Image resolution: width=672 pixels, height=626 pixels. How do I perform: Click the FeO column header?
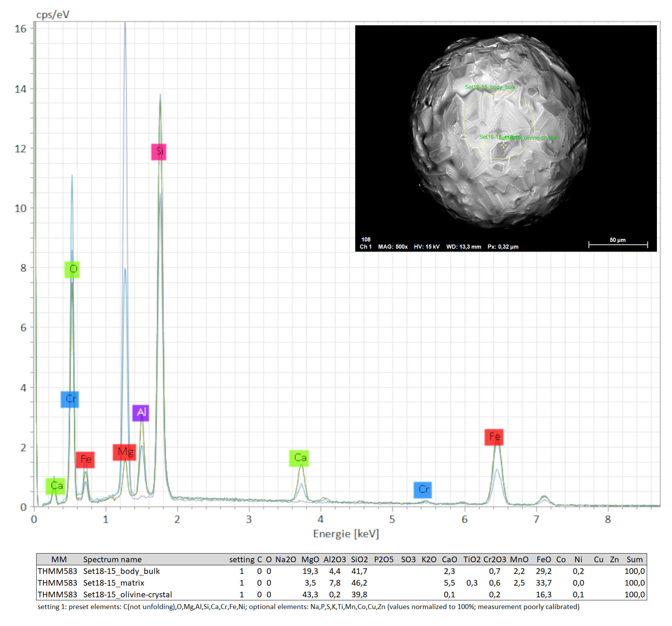[543, 560]
